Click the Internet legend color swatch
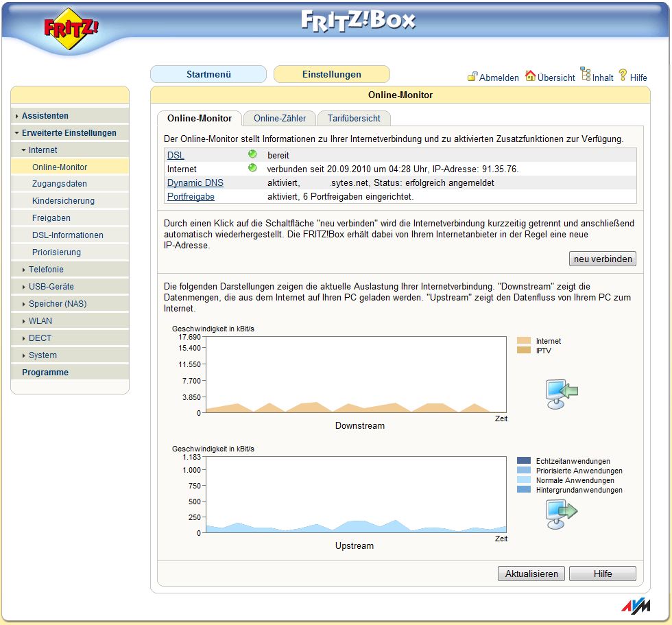 point(524,341)
